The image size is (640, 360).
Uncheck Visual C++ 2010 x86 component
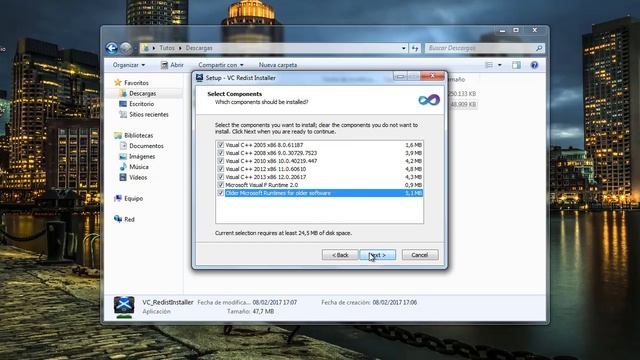[x=221, y=161]
